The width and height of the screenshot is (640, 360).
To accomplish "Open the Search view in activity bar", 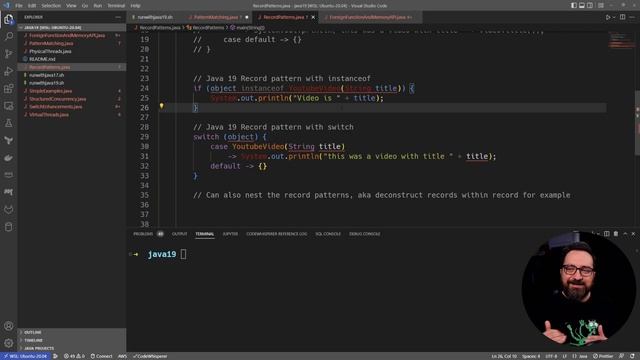I will 9,36.
